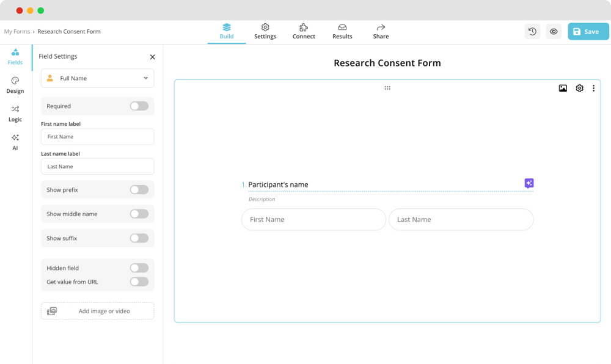The height and width of the screenshot is (364, 611).
Task: Click Add image or video button
Action: 98,311
